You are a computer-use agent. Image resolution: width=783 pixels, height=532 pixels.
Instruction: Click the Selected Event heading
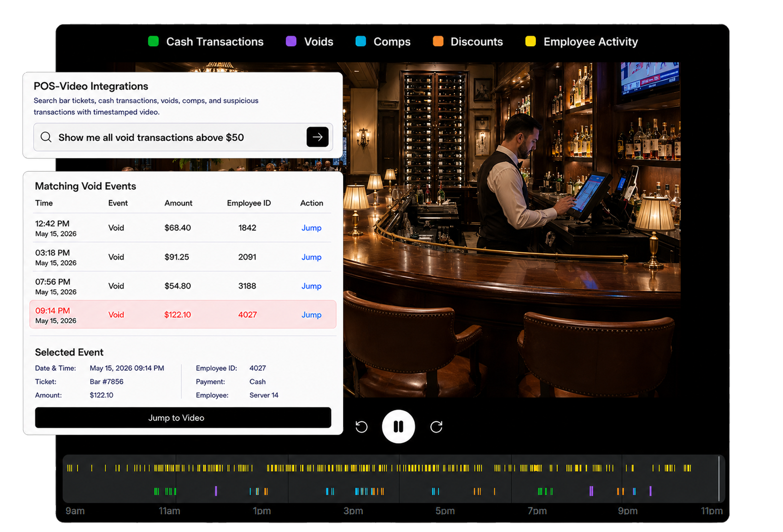pos(69,352)
